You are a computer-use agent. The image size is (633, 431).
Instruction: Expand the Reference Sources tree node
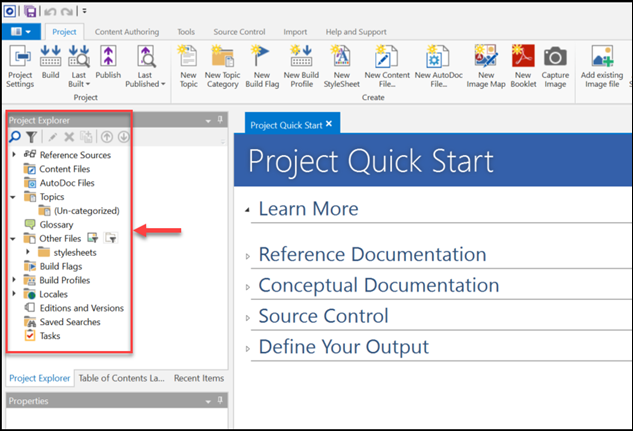[14, 155]
